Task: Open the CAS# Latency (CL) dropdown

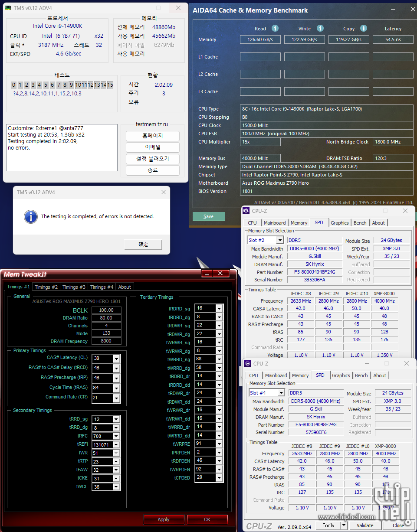Action: tap(116, 359)
